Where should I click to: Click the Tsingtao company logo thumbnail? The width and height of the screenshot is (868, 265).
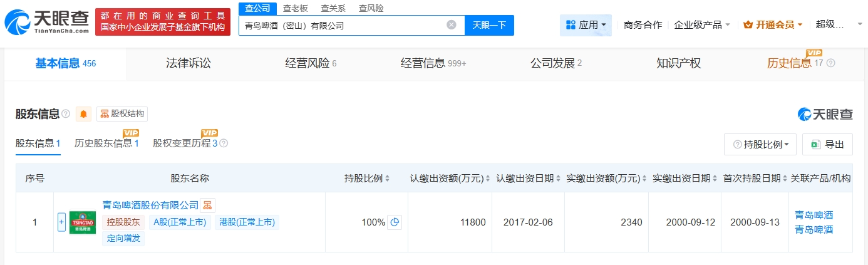[83, 222]
